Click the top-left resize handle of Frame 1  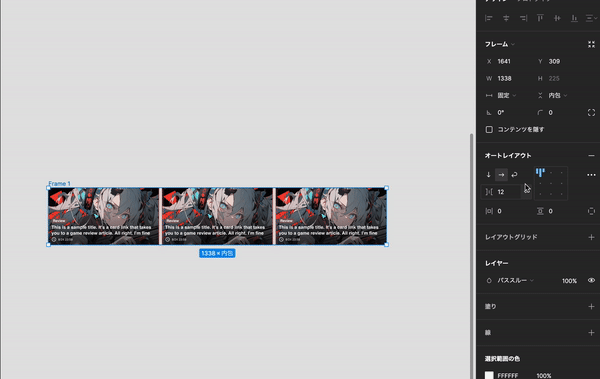tap(48, 188)
